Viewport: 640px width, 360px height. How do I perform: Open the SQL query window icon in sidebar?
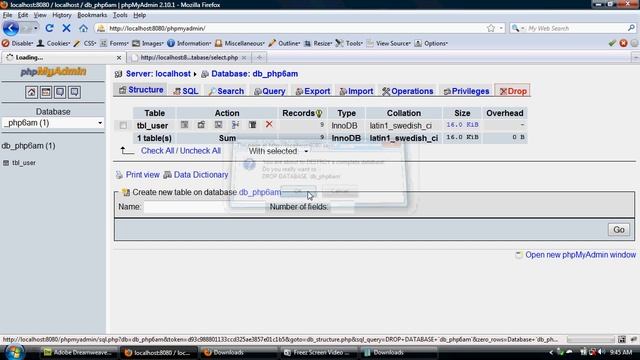pos(46,92)
